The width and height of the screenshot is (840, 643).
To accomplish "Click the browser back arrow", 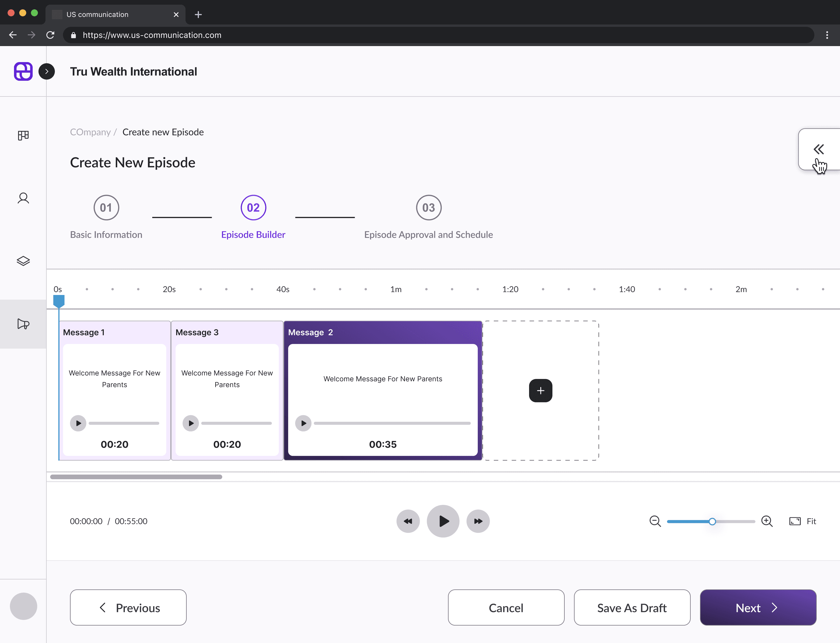I will tap(13, 35).
